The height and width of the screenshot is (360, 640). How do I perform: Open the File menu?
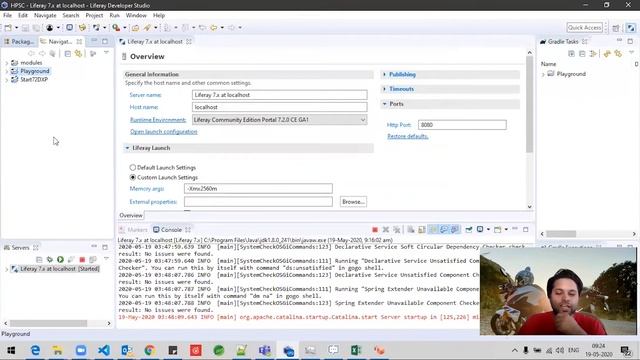(x=7, y=15)
